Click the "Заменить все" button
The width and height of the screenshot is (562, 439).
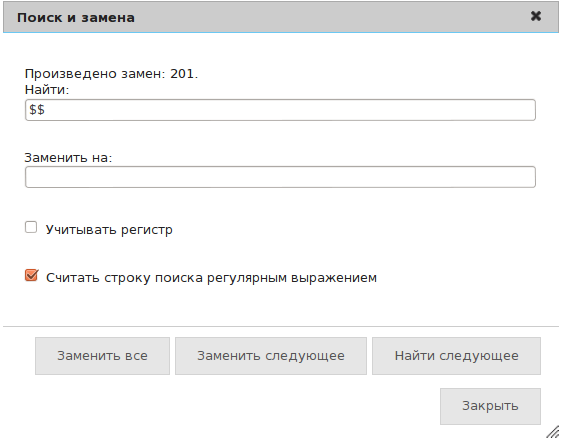click(103, 356)
